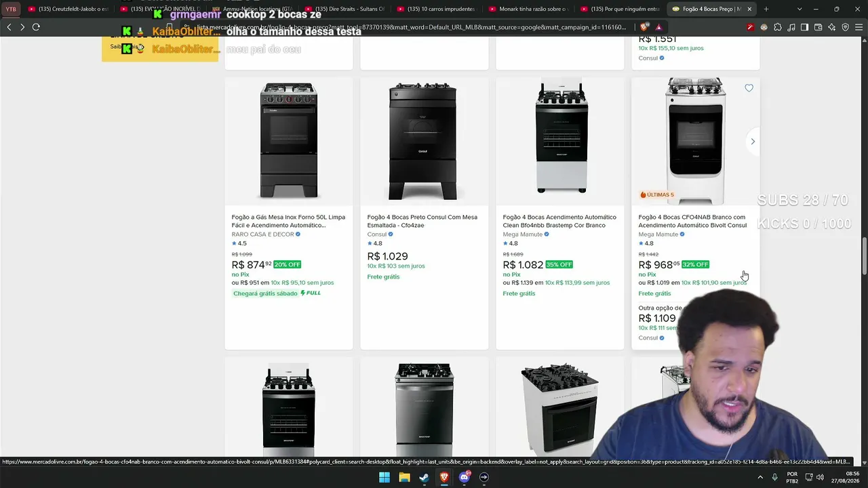Click the RARO CASA E DECOR seller name
The image size is (868, 488).
pos(262,235)
